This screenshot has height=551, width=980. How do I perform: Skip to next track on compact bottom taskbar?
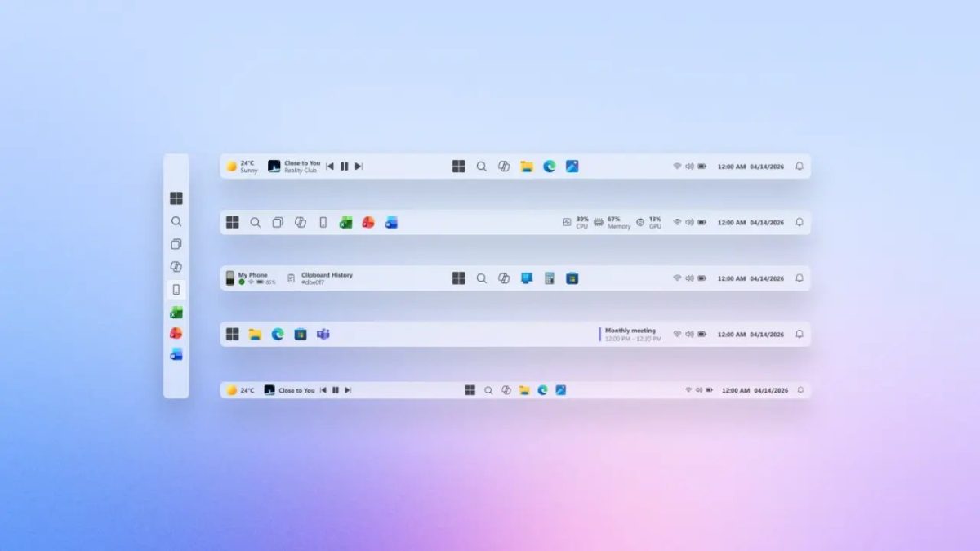pos(348,390)
